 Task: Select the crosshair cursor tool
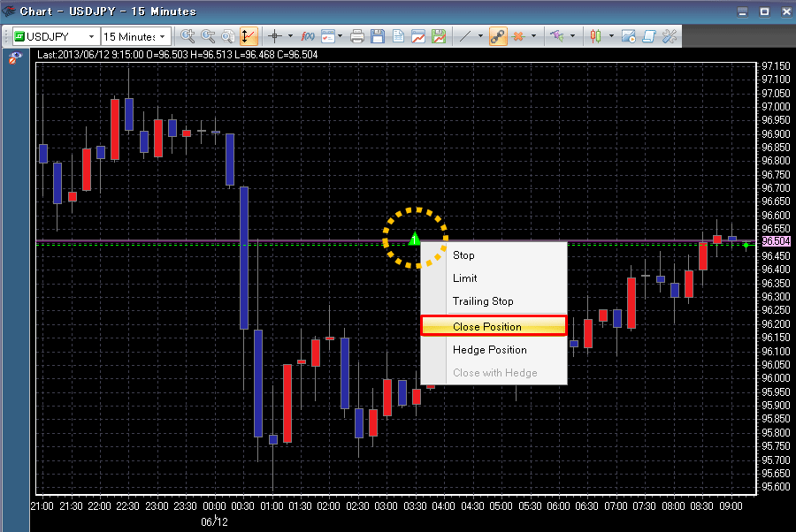(x=275, y=36)
